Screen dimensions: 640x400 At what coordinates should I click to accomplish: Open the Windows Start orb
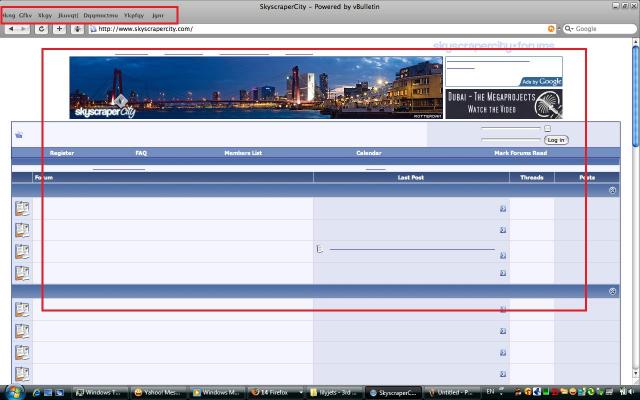tap(12, 392)
